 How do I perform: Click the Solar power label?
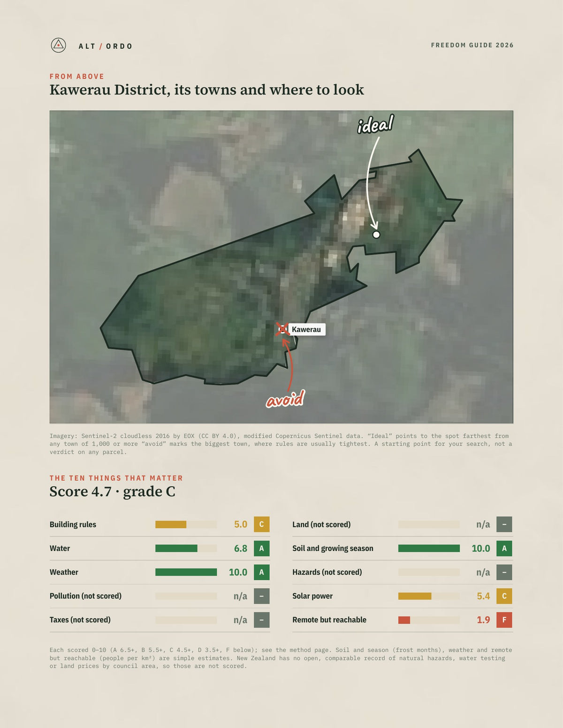[312, 596]
